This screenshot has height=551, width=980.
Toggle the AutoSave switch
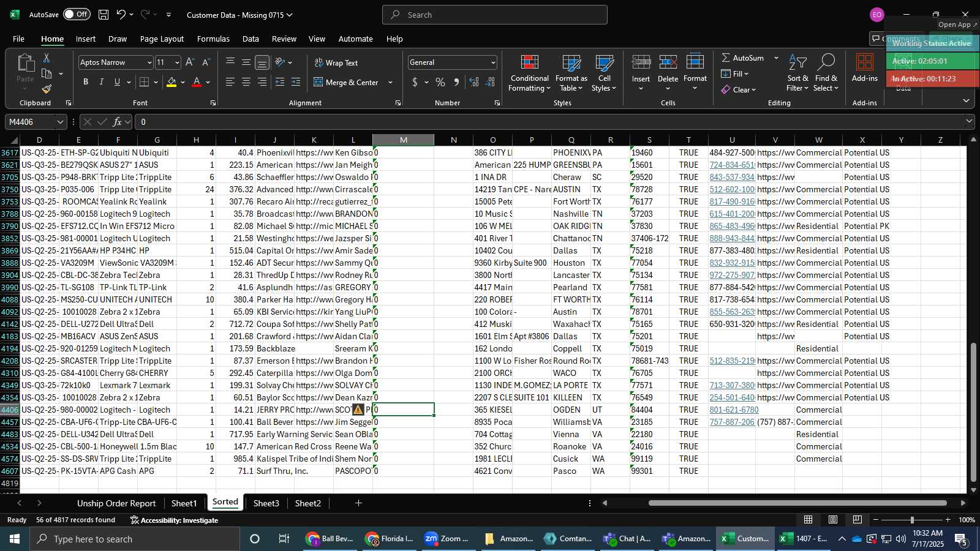[x=77, y=15]
